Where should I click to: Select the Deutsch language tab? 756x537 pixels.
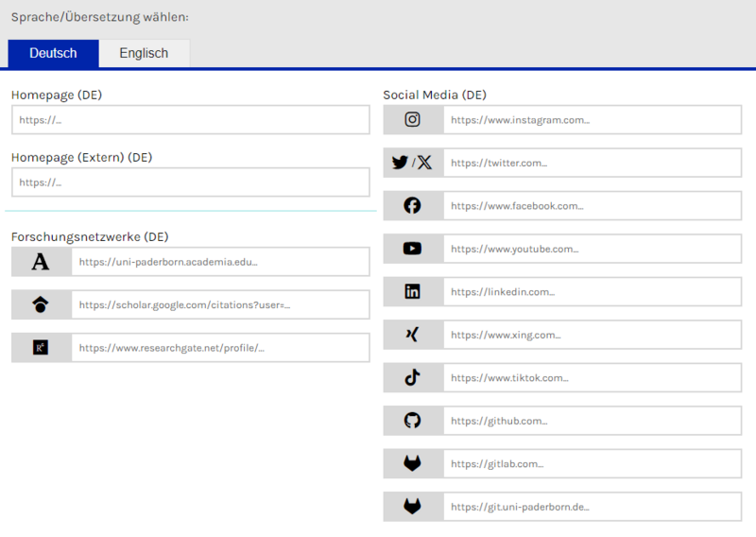pyautogui.click(x=53, y=53)
